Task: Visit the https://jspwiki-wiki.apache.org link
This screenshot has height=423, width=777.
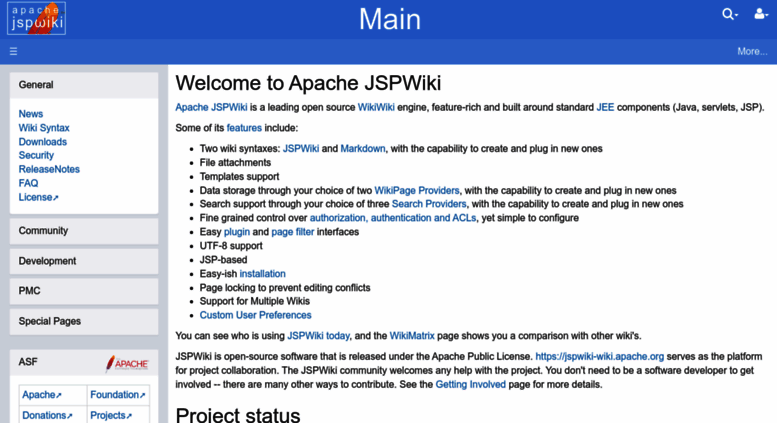Action: click(600, 357)
